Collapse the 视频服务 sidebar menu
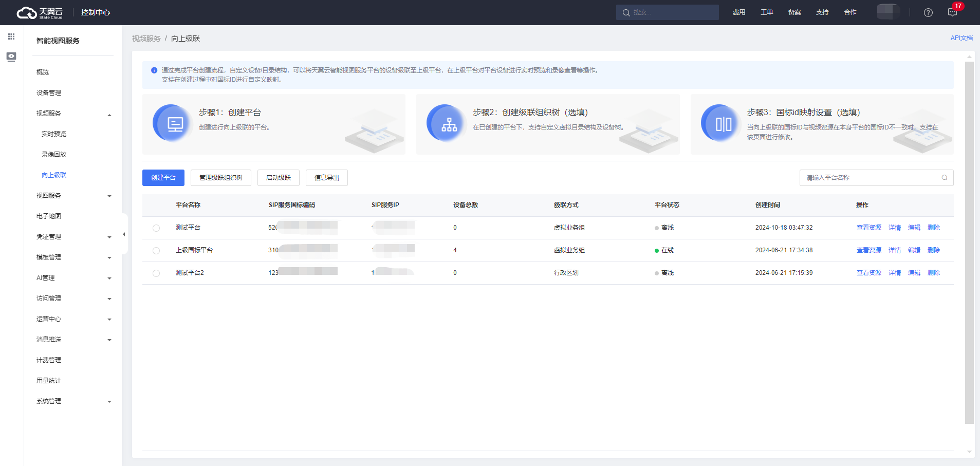Viewport: 980px width, 466px height. [109, 114]
